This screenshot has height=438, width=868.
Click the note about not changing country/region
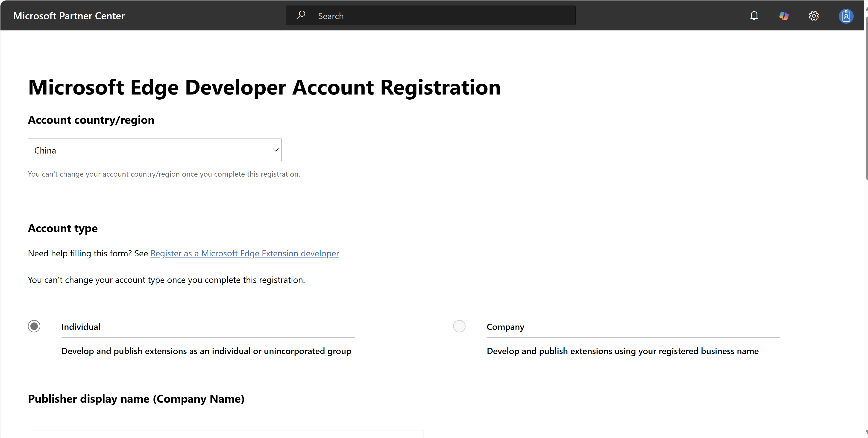pos(164,174)
